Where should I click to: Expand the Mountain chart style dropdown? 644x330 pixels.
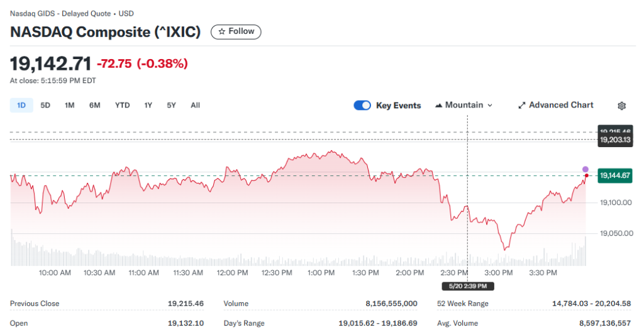click(464, 106)
